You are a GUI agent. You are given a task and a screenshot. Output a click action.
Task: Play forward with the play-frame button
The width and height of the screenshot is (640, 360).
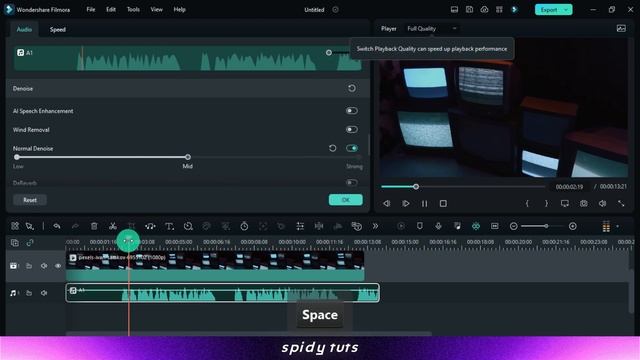(406, 203)
